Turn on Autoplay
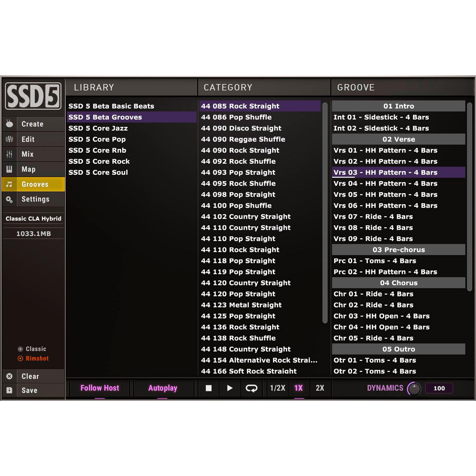The height and width of the screenshot is (476, 476). coord(162,388)
